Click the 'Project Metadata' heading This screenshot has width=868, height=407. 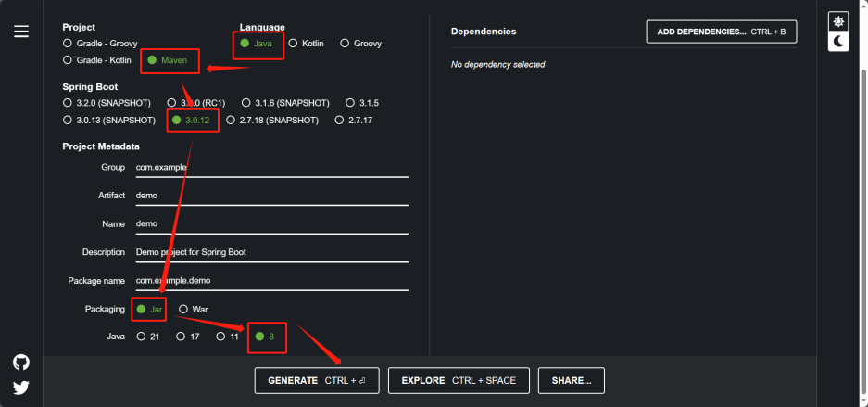(101, 146)
